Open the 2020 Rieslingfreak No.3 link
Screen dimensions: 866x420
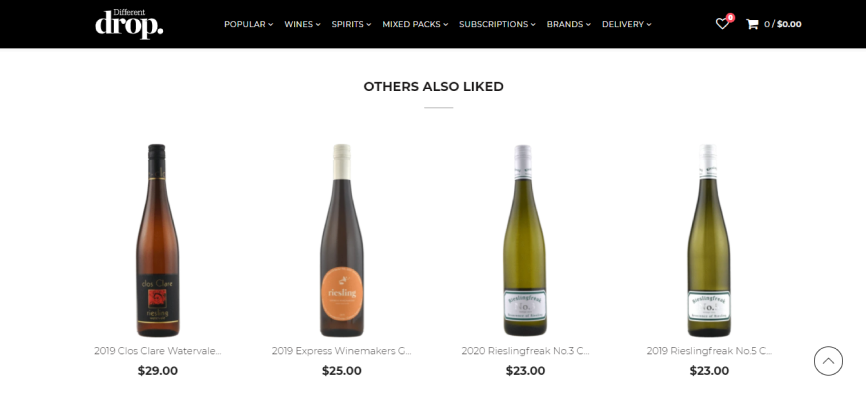click(x=526, y=351)
